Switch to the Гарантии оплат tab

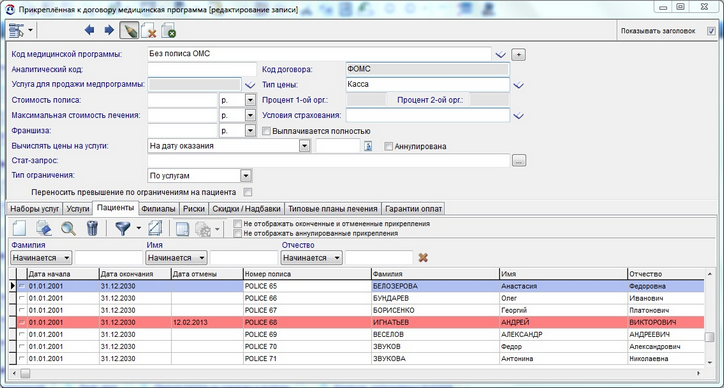tap(413, 209)
